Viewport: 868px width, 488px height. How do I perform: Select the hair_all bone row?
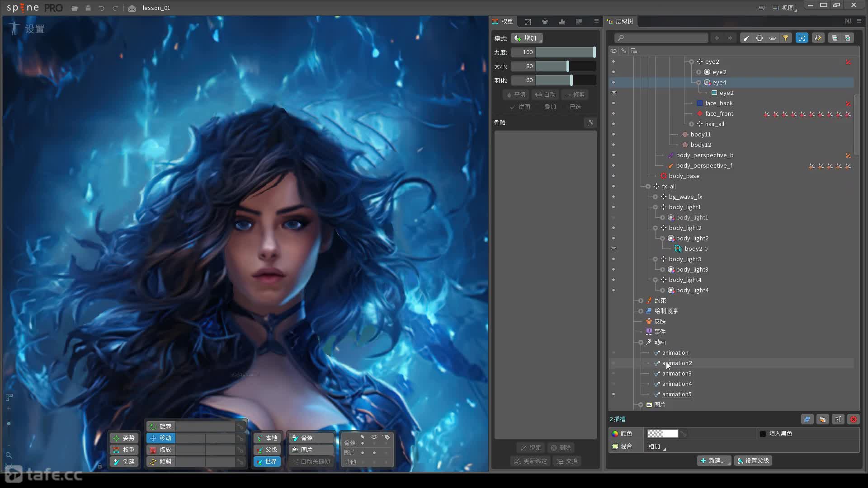coord(714,124)
